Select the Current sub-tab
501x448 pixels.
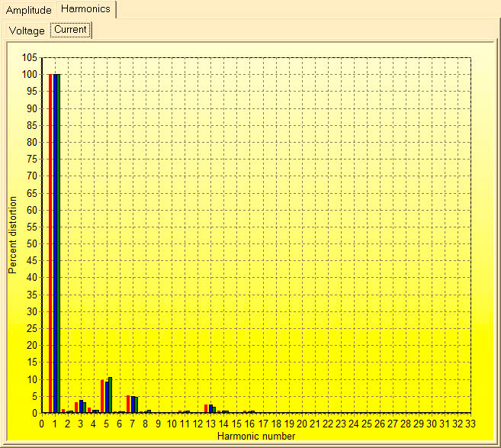pyautogui.click(x=70, y=30)
